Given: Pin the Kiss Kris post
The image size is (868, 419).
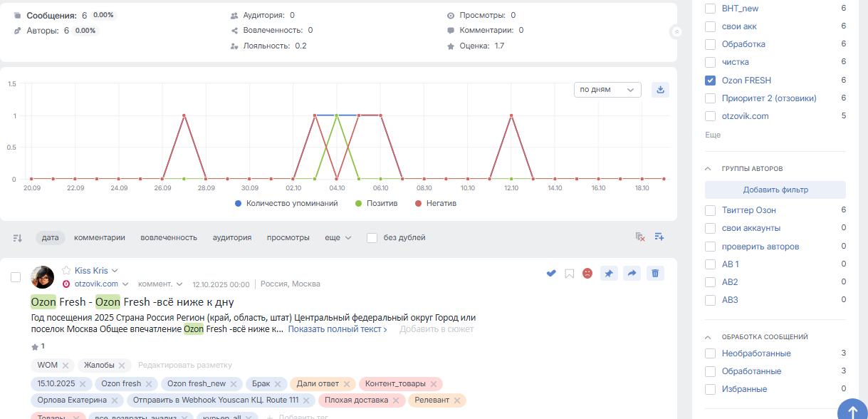Looking at the screenshot, I should coord(609,273).
